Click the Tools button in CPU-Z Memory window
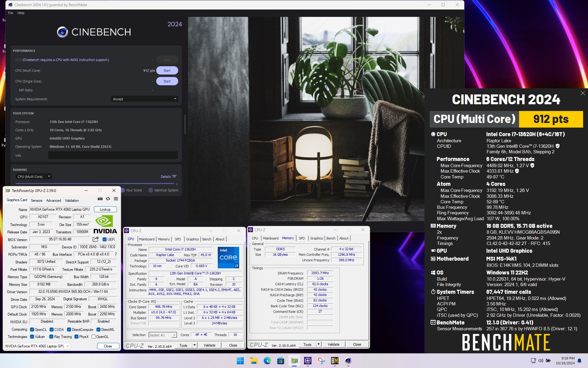The width and height of the screenshot is (588, 368). tap(307, 344)
